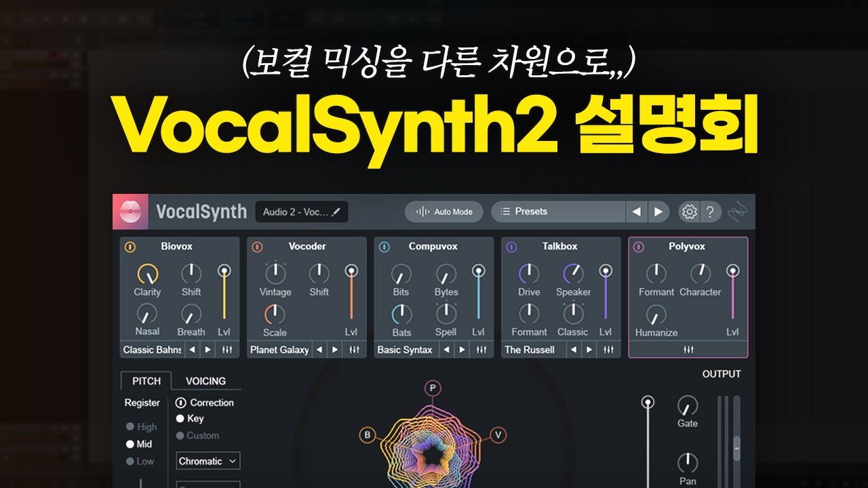Viewport: 868px width, 488px height.
Task: Toggle the Biovox module power
Action: click(x=130, y=247)
